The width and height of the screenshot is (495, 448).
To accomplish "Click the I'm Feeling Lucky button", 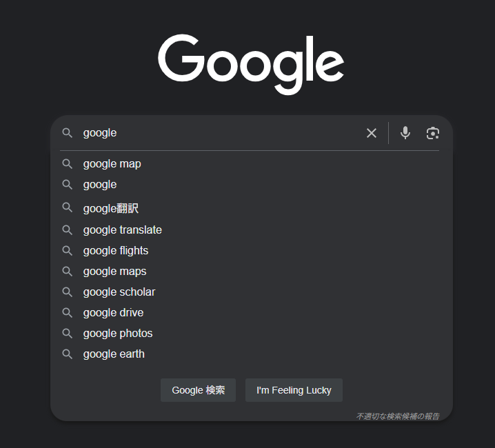I will (294, 390).
